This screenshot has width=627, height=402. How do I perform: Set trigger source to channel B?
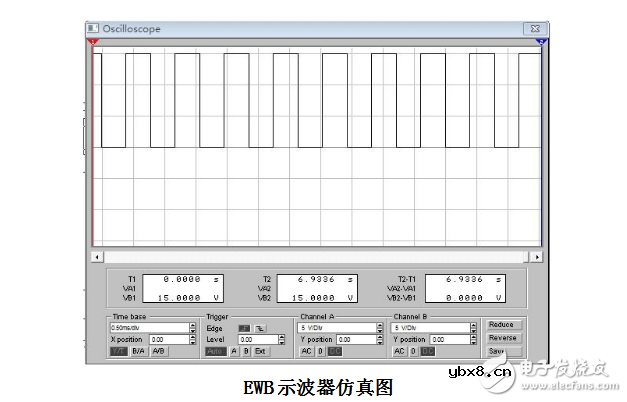point(246,351)
